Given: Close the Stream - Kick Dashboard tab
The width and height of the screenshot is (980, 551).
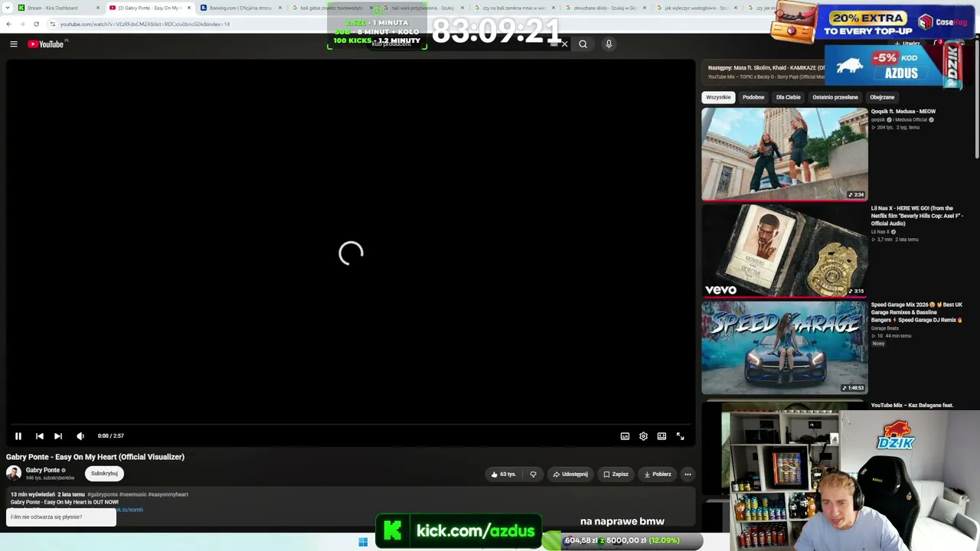Looking at the screenshot, I should 98,8.
